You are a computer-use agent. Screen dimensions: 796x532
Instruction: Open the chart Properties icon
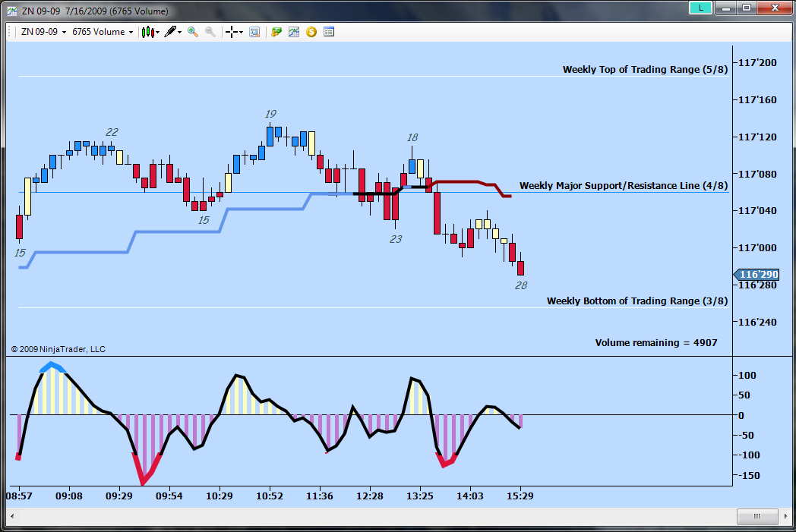click(x=329, y=32)
